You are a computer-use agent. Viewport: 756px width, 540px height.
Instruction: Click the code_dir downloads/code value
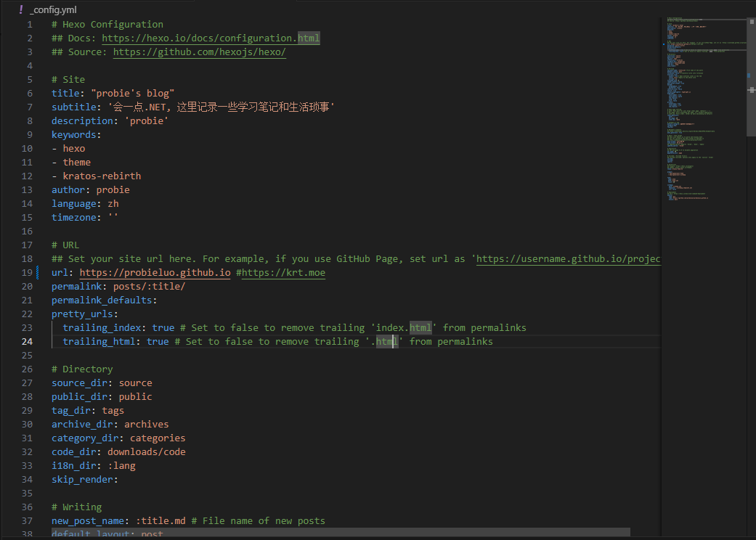[x=147, y=452]
